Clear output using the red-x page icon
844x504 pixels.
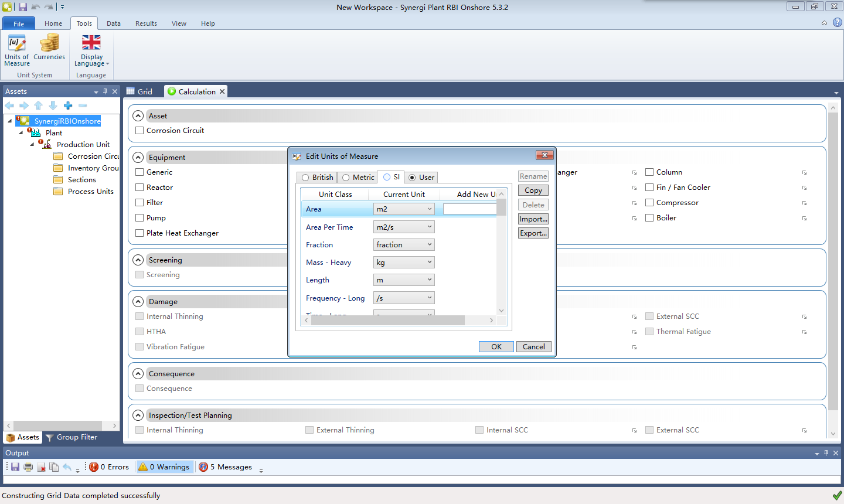pos(41,467)
